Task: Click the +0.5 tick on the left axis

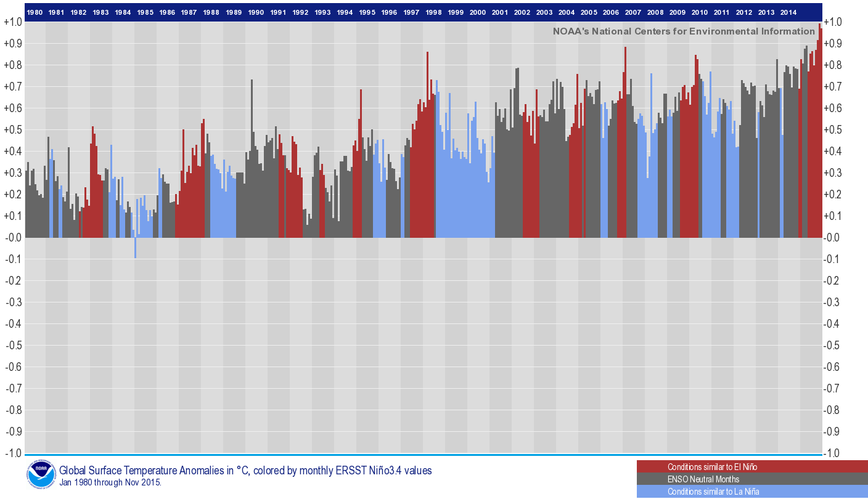Action: tap(13, 130)
